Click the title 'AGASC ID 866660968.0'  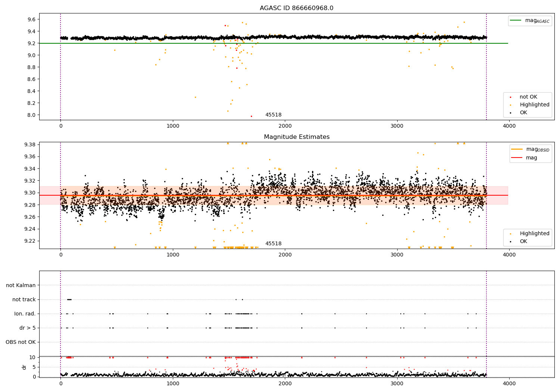296,8
